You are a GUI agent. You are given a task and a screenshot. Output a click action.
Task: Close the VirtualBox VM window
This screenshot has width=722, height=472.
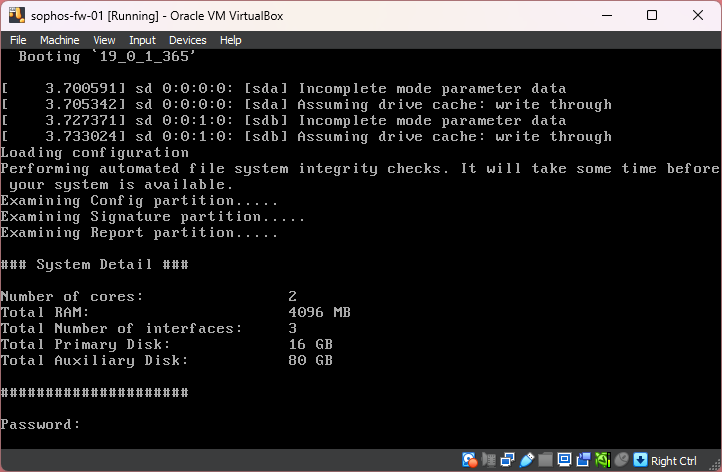[x=698, y=15]
